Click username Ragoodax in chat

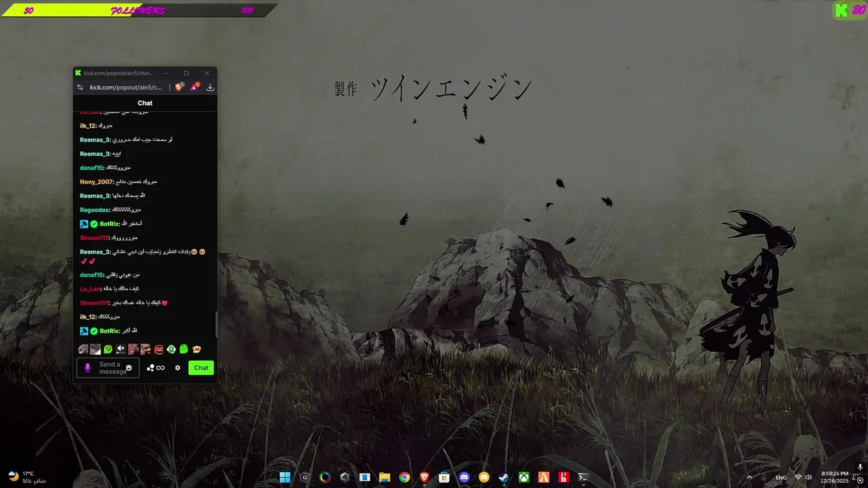[x=94, y=209]
